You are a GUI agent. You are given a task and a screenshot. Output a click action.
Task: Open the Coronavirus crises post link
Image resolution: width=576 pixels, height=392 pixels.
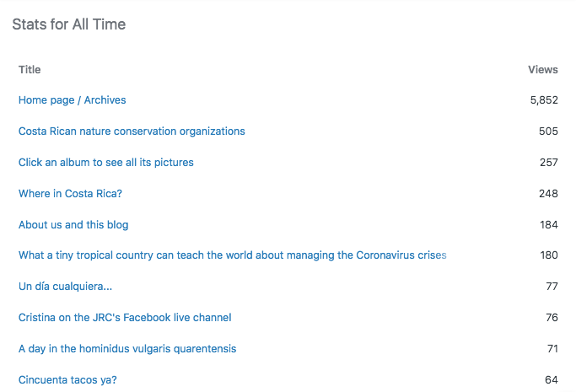click(232, 255)
